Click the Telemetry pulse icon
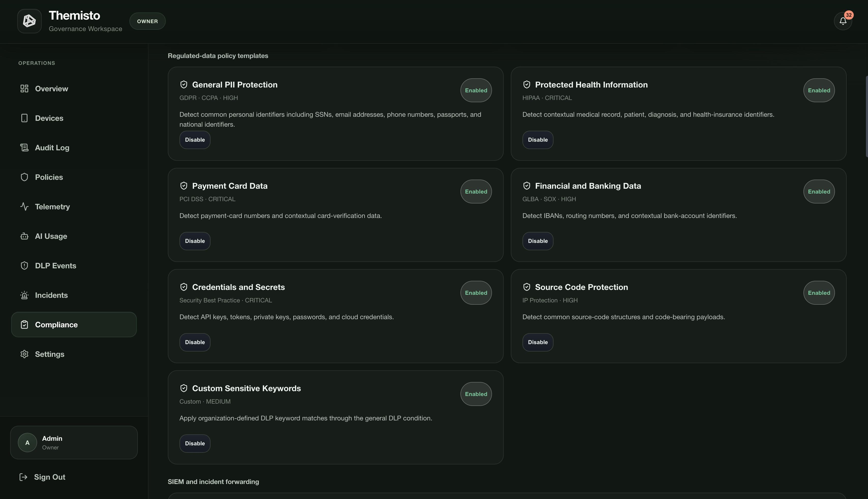The image size is (868, 499). [x=24, y=207]
